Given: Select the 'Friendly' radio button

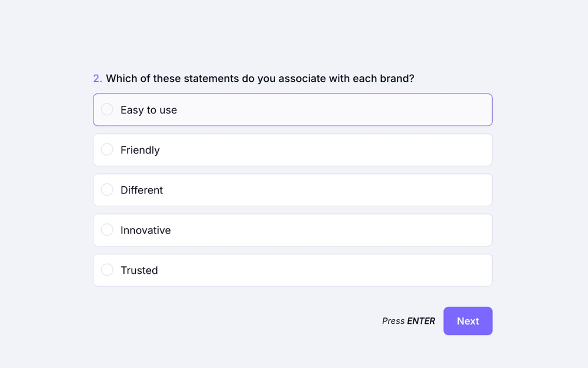Looking at the screenshot, I should coord(107,149).
